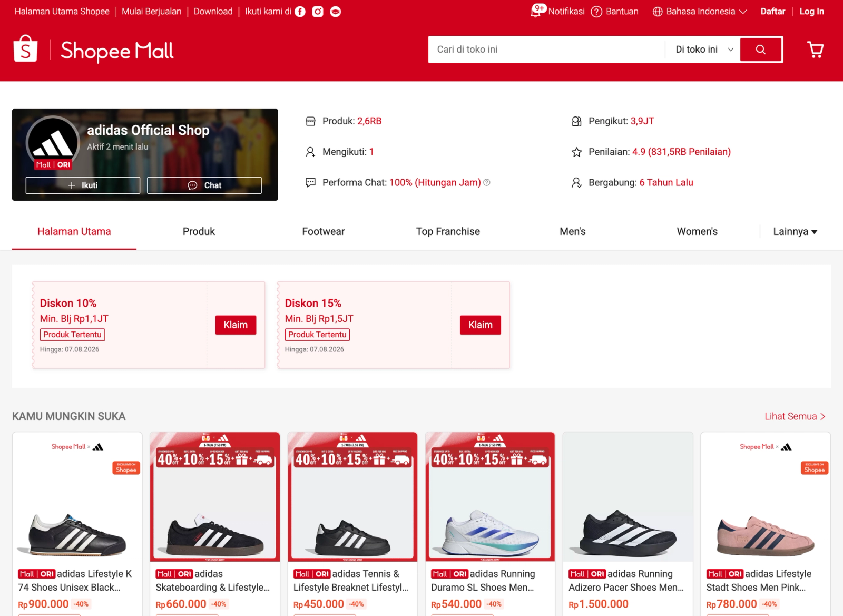Click the Rp1.500.000 price text
Viewport: 843px width, 616px height.
click(x=599, y=604)
